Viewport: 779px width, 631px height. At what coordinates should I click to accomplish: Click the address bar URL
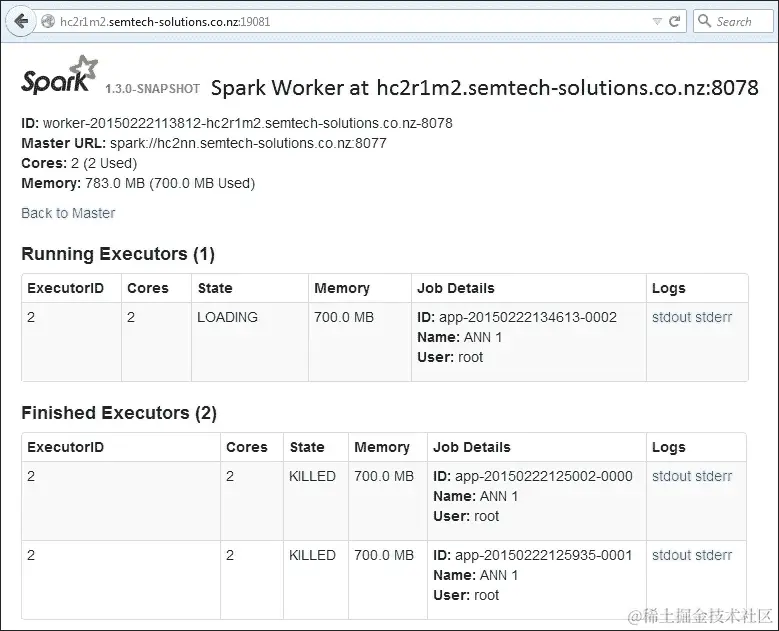pos(165,22)
